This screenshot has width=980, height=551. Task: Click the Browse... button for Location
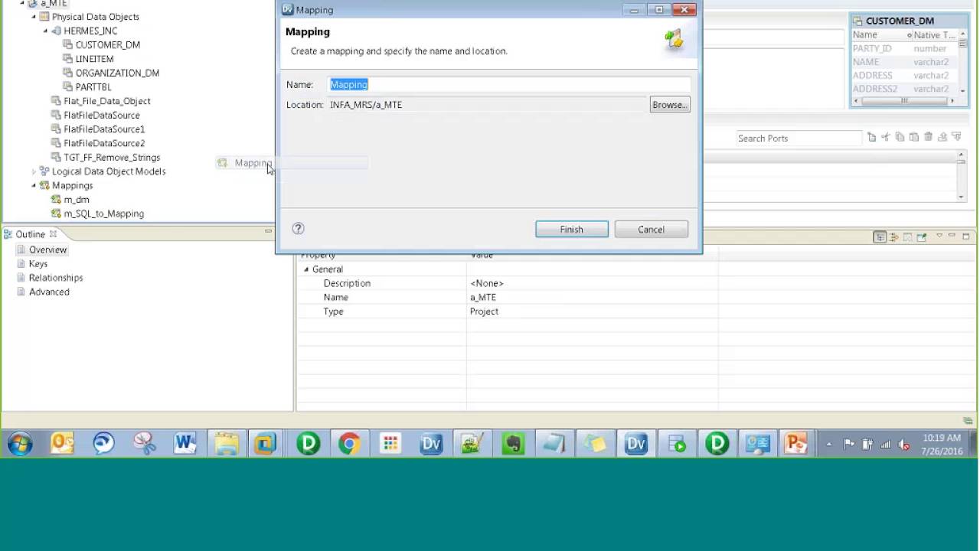click(670, 105)
